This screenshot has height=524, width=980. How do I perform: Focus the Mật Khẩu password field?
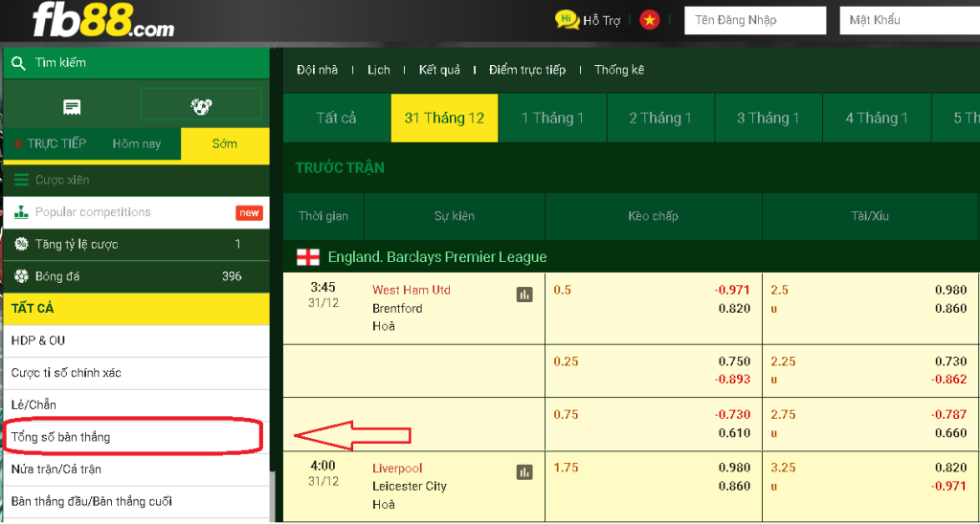pyautogui.click(x=909, y=21)
